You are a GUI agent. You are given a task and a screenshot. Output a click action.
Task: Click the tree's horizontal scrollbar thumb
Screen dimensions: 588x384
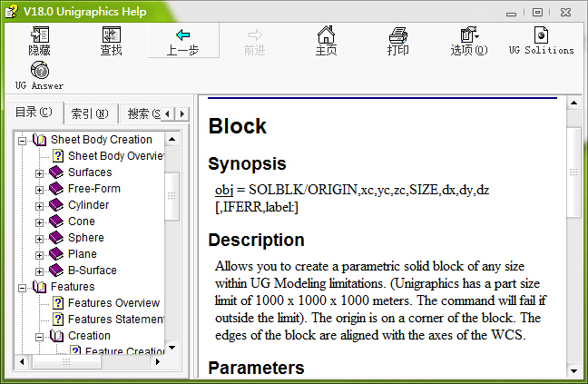pos(66,361)
